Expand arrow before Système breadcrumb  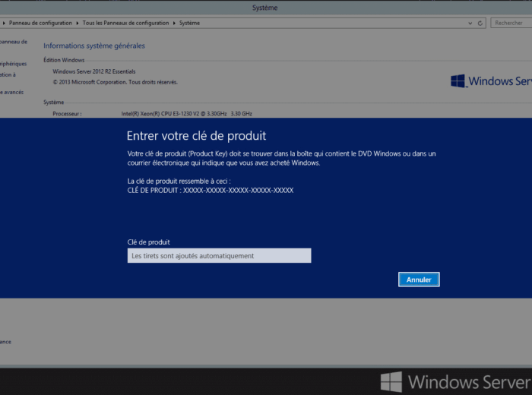[174, 23]
